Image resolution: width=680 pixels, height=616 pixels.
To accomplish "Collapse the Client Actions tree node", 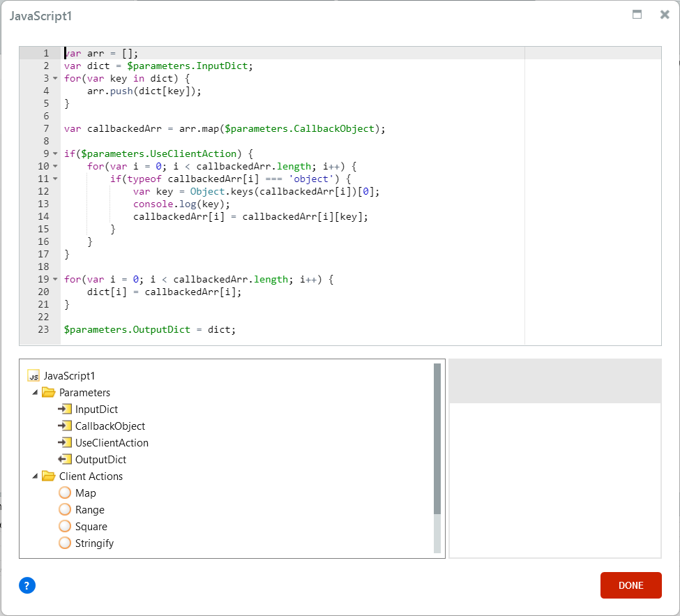I will (x=35, y=476).
